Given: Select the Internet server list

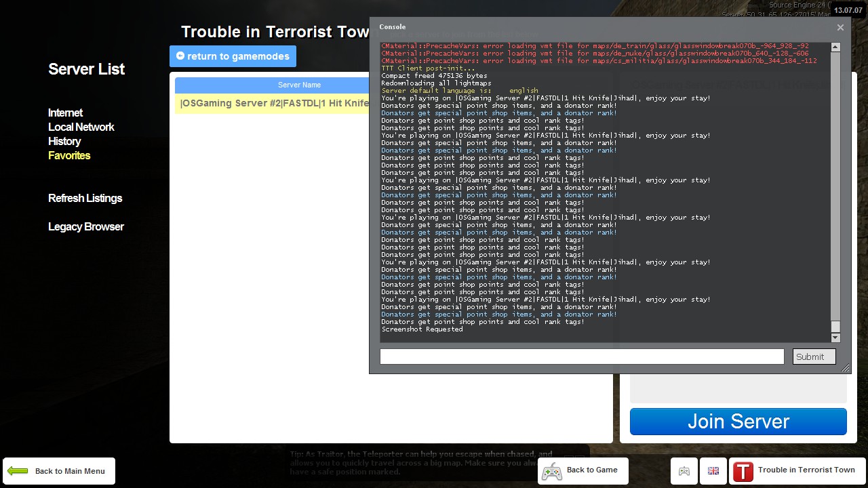Looking at the screenshot, I should [65, 113].
